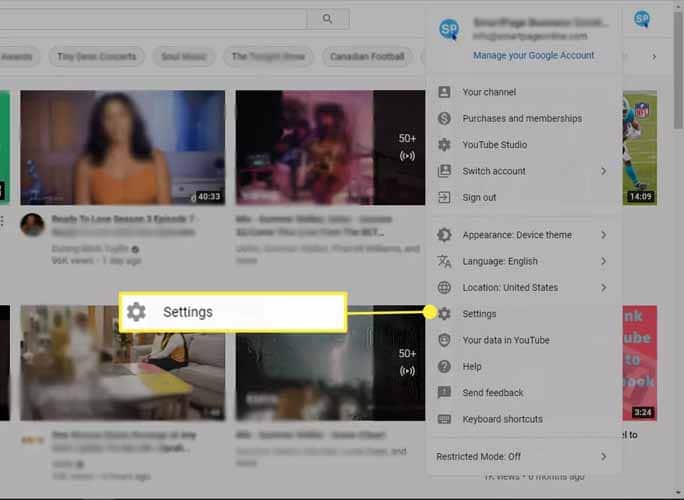Expand the Language: English chevron
Viewport: 684px width, 500px height.
pyautogui.click(x=604, y=261)
